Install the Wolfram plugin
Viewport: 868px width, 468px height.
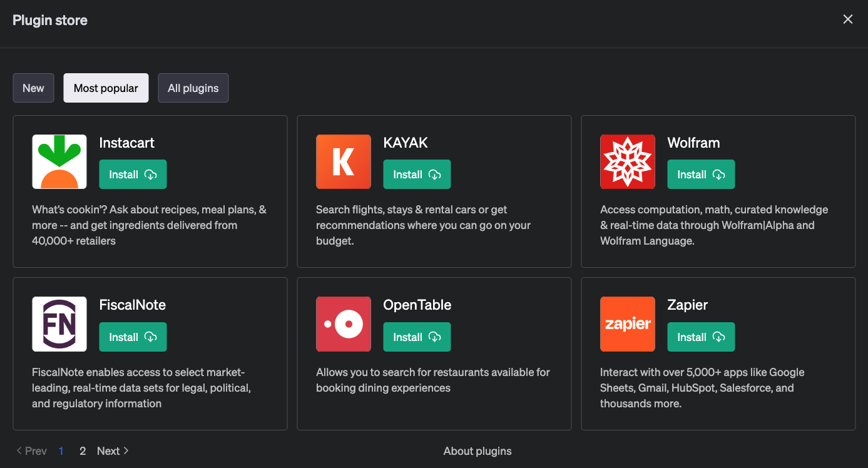(701, 175)
